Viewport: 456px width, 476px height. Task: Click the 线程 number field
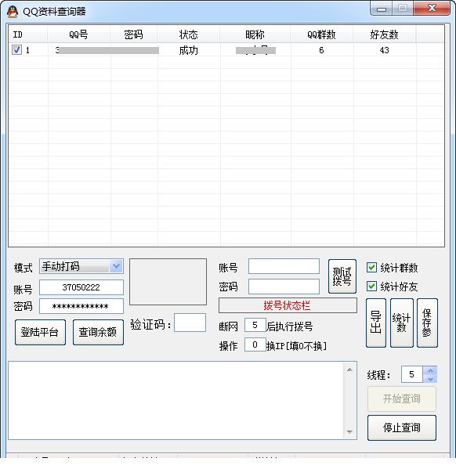pyautogui.click(x=412, y=374)
